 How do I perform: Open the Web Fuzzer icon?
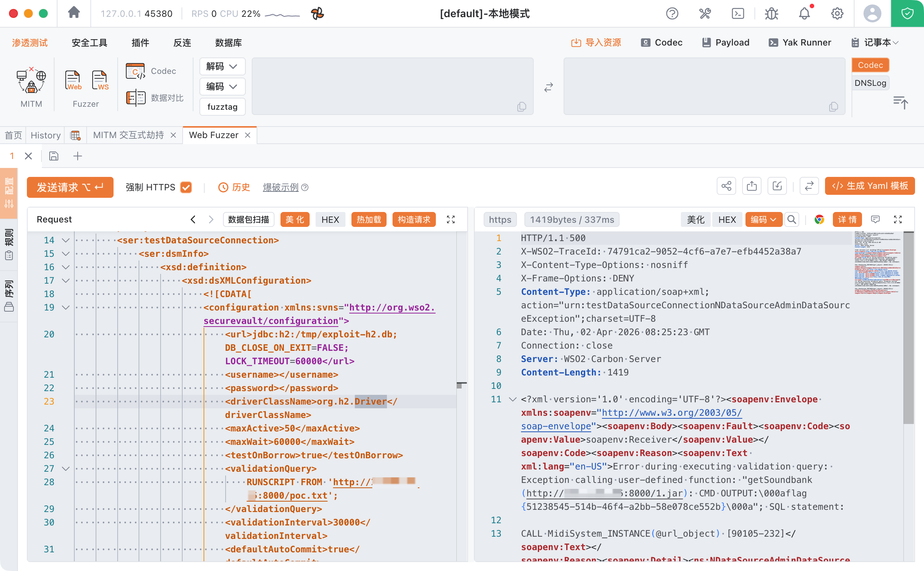coord(73,81)
